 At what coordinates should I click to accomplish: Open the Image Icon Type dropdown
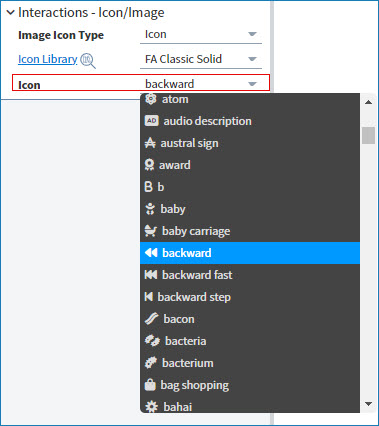point(201,35)
